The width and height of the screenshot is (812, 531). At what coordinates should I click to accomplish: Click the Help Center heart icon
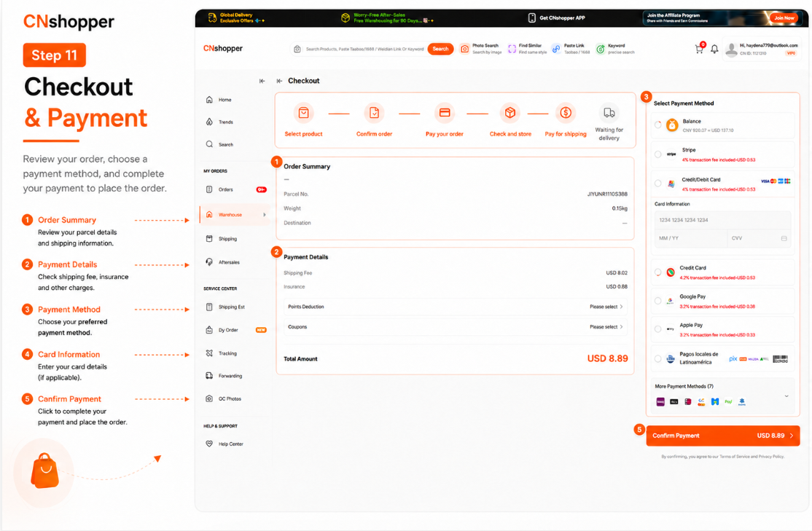tap(209, 444)
